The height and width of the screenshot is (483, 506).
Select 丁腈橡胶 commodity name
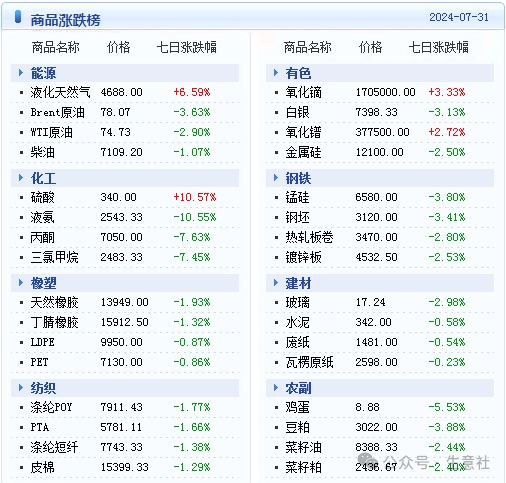54,322
